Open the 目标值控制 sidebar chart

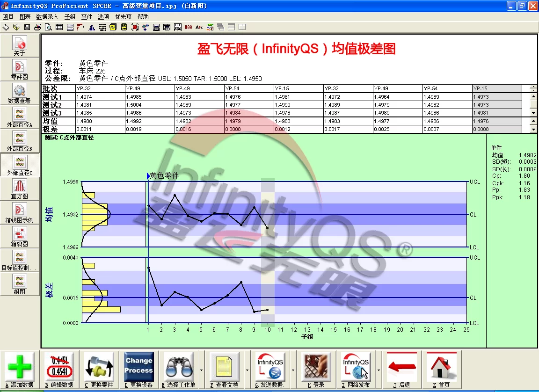20,261
